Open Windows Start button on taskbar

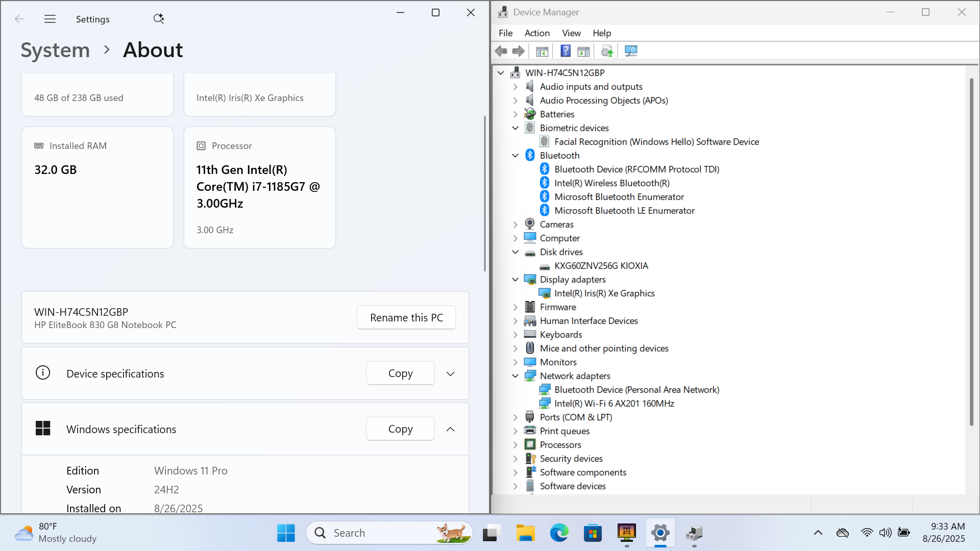(286, 533)
